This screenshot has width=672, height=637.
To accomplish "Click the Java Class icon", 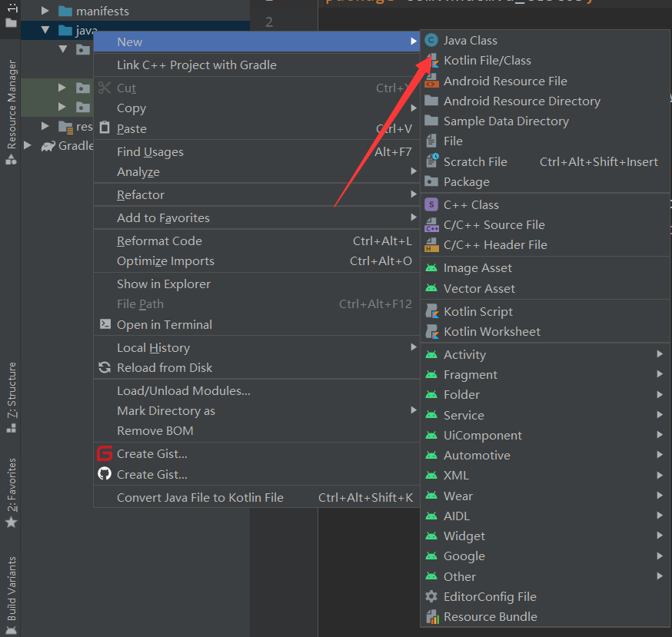I will click(x=431, y=40).
